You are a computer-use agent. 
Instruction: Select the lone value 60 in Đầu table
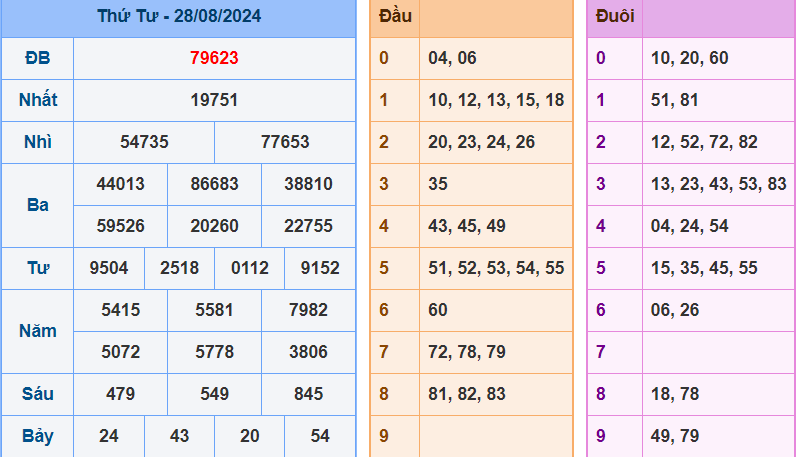coord(438,310)
